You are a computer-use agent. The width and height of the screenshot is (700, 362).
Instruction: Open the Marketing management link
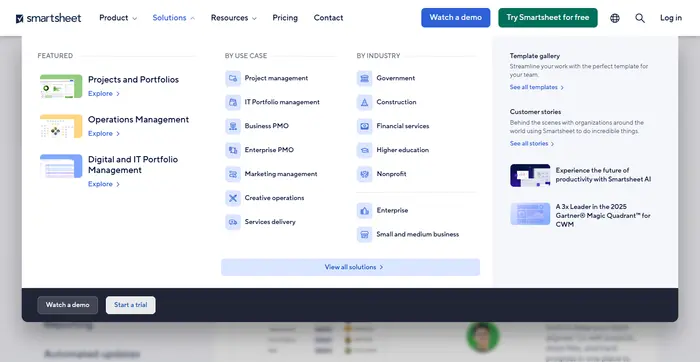pos(281,174)
